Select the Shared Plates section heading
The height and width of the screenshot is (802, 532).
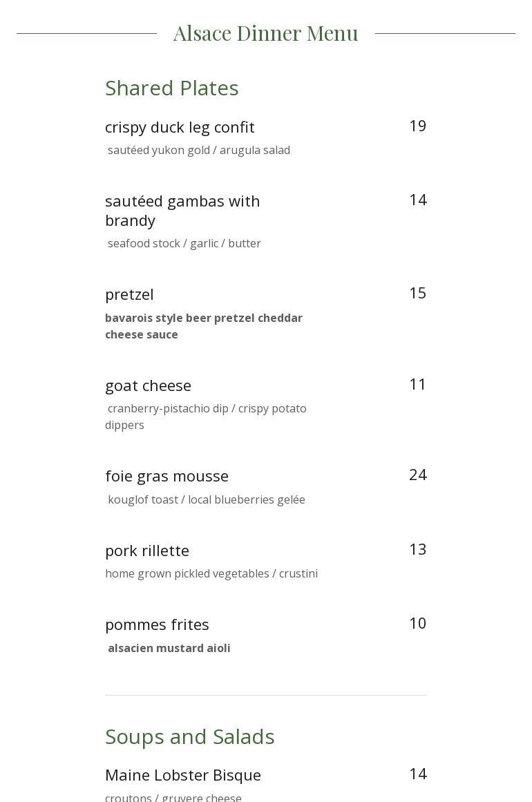click(x=171, y=88)
